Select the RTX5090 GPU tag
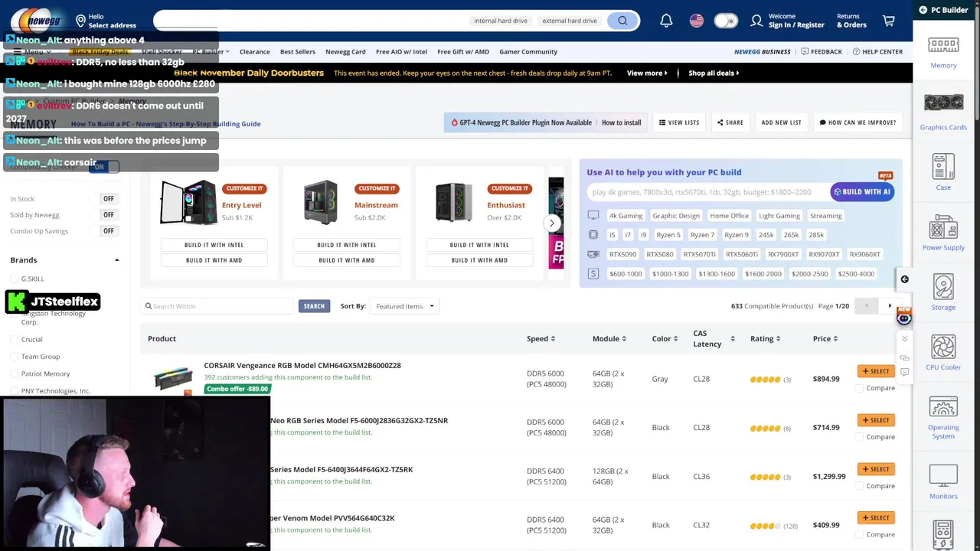980x551 pixels. pos(622,254)
